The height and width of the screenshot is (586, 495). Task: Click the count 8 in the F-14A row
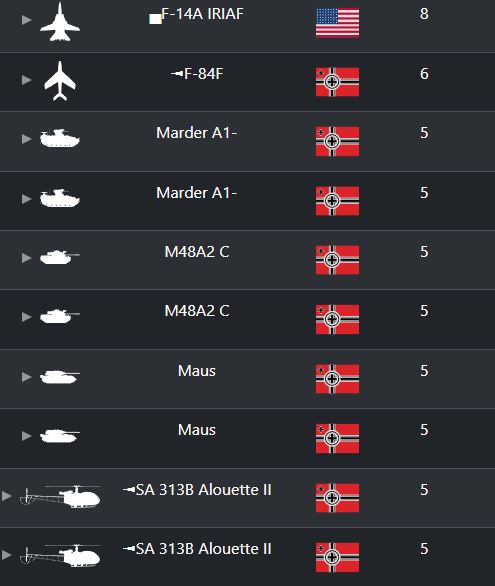coord(424,14)
